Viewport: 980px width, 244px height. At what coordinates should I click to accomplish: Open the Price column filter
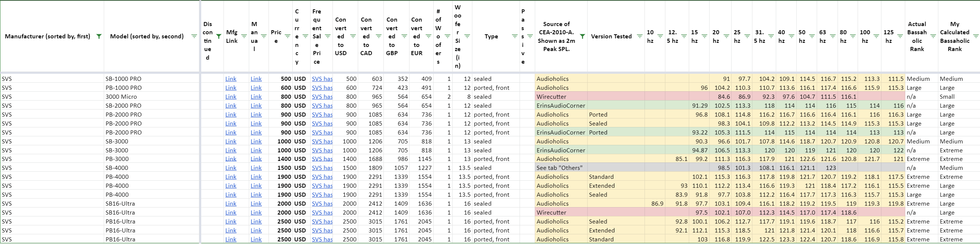287,37
